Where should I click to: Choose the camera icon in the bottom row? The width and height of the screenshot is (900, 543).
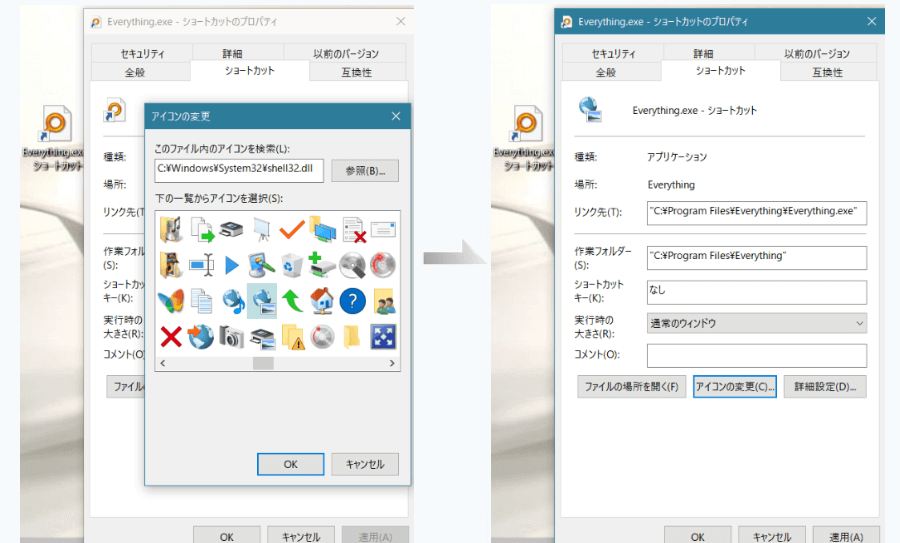pos(231,337)
